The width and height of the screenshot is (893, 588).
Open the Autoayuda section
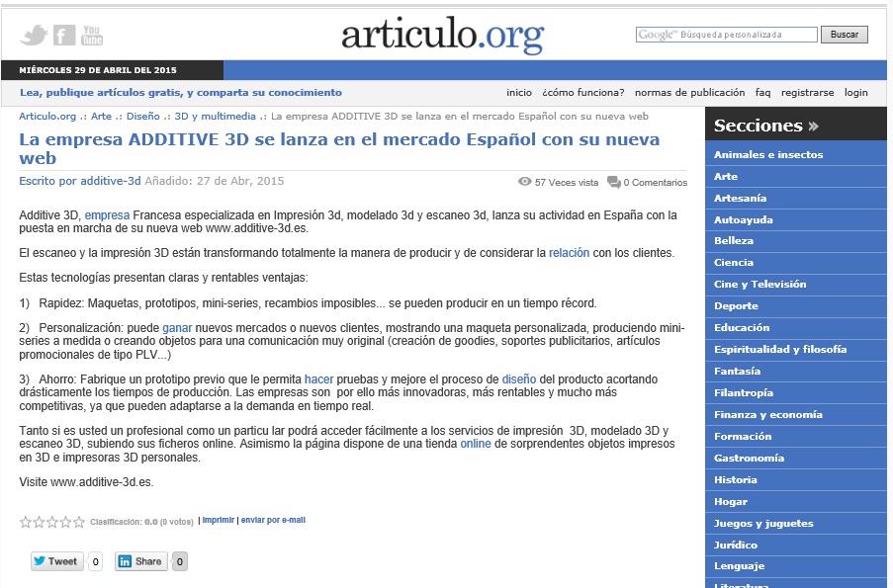coord(796,219)
